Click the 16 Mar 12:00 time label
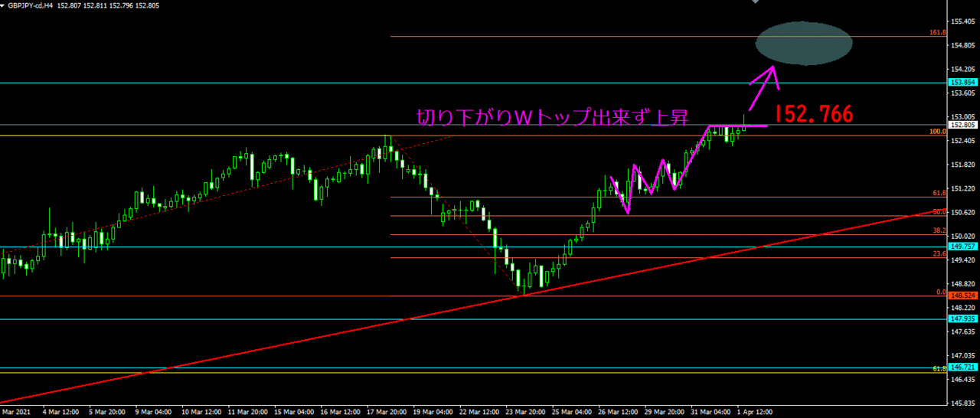This screenshot has width=980, height=418. point(342,411)
